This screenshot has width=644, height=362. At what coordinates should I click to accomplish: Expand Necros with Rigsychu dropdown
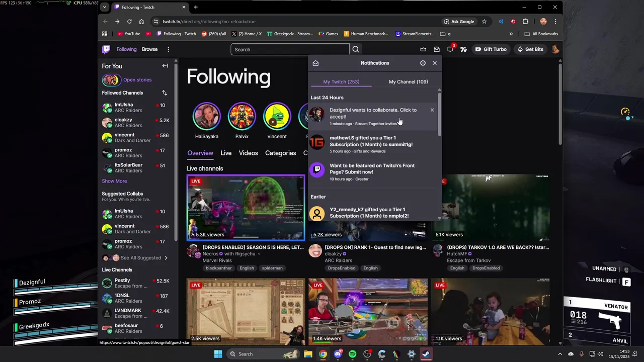(259, 254)
